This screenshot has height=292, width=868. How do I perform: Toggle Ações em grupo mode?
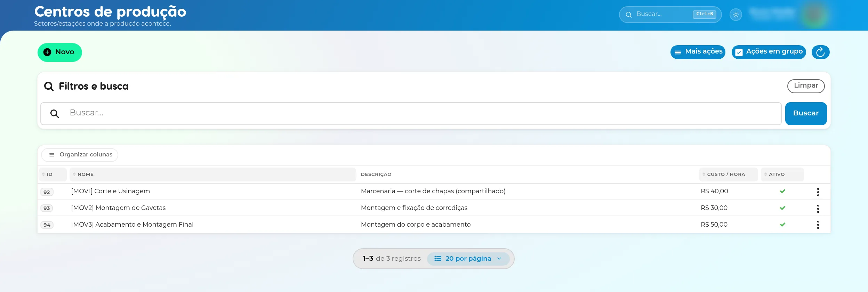point(769,52)
